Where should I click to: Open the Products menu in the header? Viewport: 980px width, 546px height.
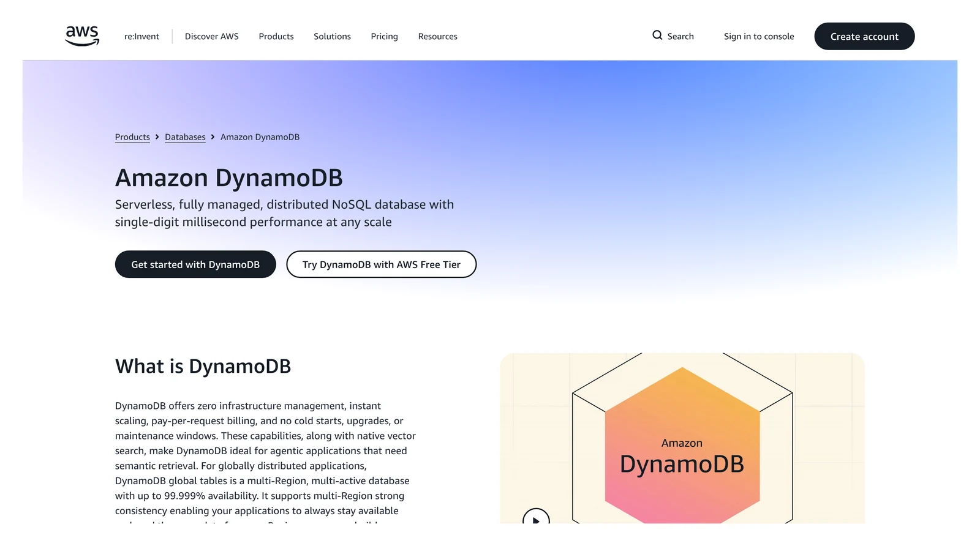coord(276,37)
